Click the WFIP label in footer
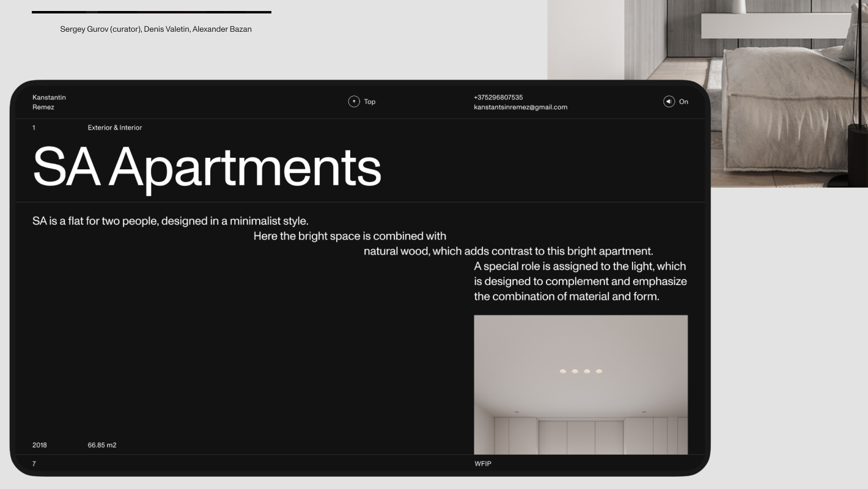868x489 pixels. tap(482, 464)
